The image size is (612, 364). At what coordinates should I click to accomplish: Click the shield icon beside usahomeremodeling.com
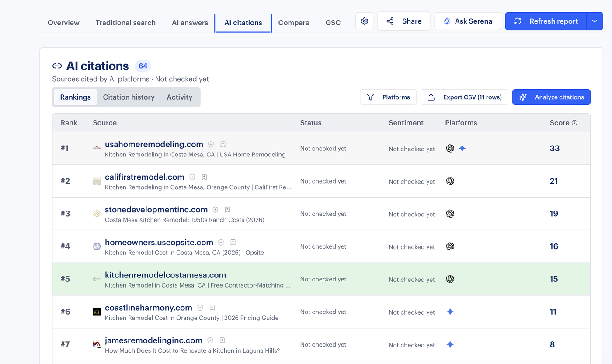tap(211, 144)
